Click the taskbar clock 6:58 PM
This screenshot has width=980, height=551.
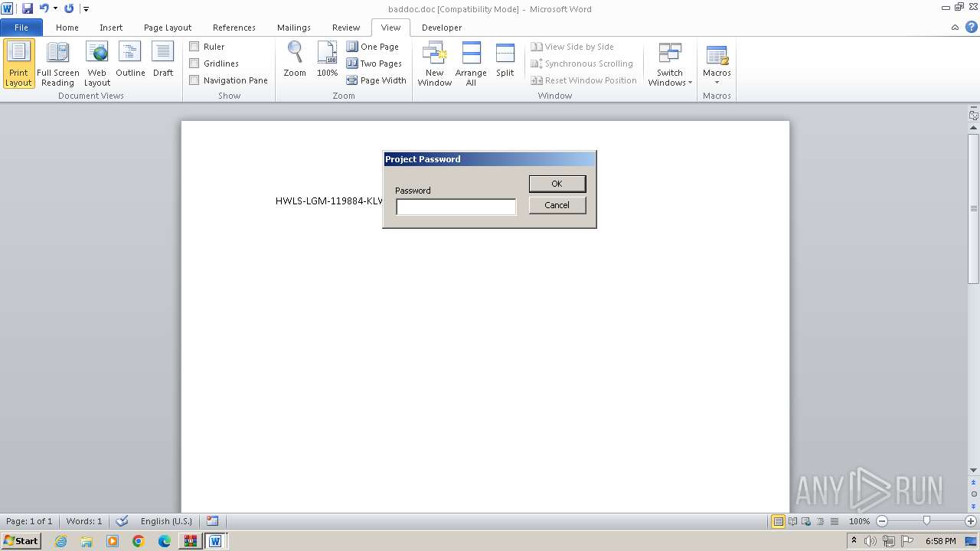[941, 541]
